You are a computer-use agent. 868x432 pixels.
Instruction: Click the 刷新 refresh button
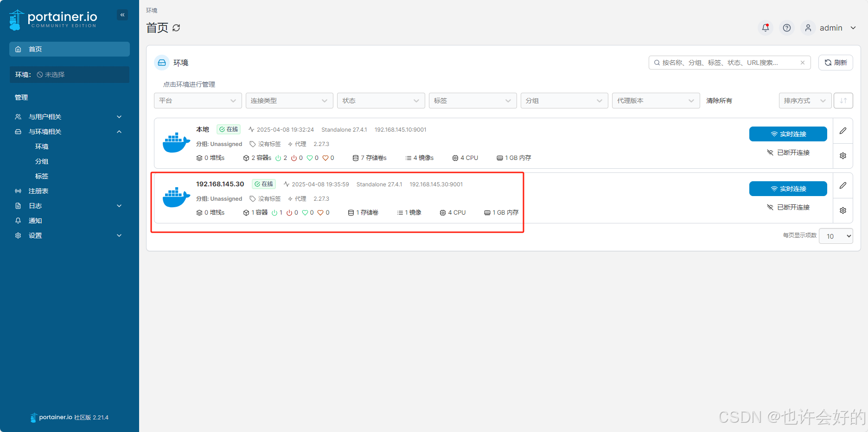(x=836, y=63)
